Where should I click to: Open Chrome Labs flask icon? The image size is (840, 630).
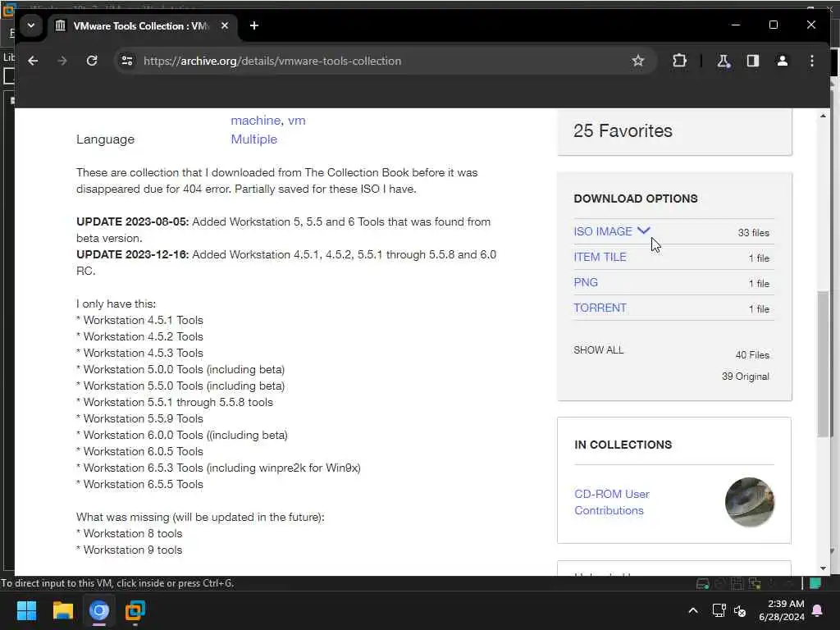pyautogui.click(x=724, y=61)
